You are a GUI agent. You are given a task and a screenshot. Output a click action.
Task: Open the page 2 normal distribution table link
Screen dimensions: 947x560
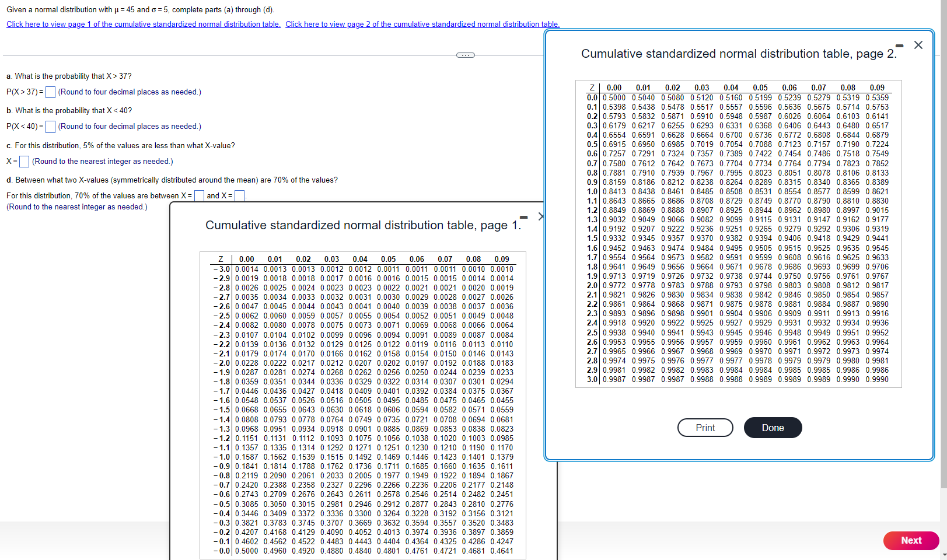pos(422,24)
